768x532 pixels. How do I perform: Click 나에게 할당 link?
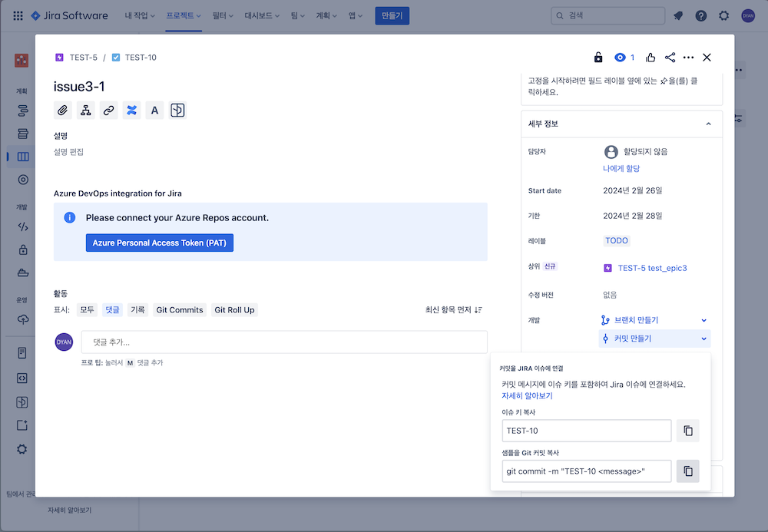pos(621,168)
